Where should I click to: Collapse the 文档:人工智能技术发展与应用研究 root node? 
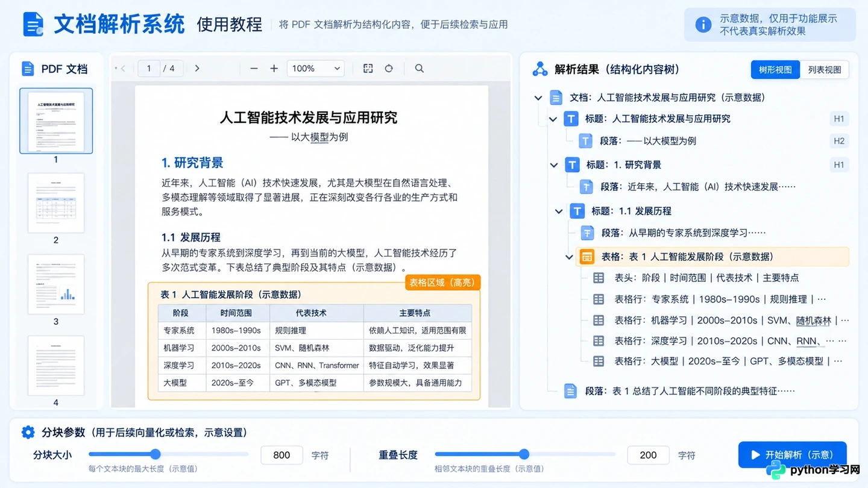coord(538,98)
